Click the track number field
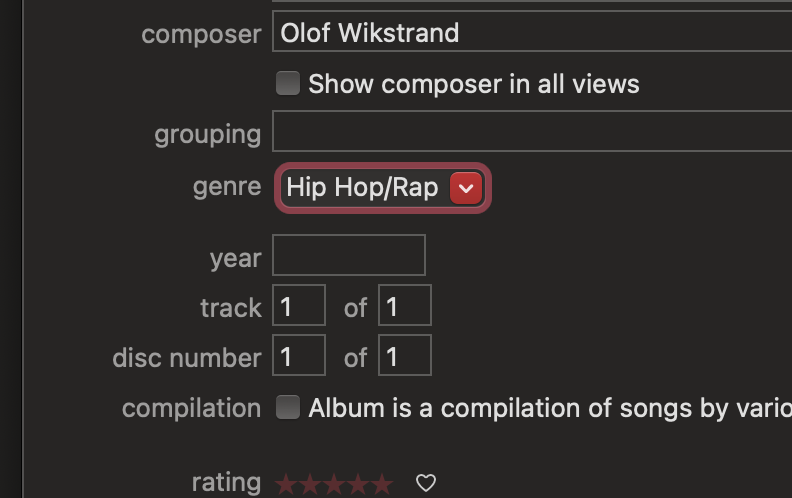Viewport: 792px width, 498px height. click(x=299, y=305)
